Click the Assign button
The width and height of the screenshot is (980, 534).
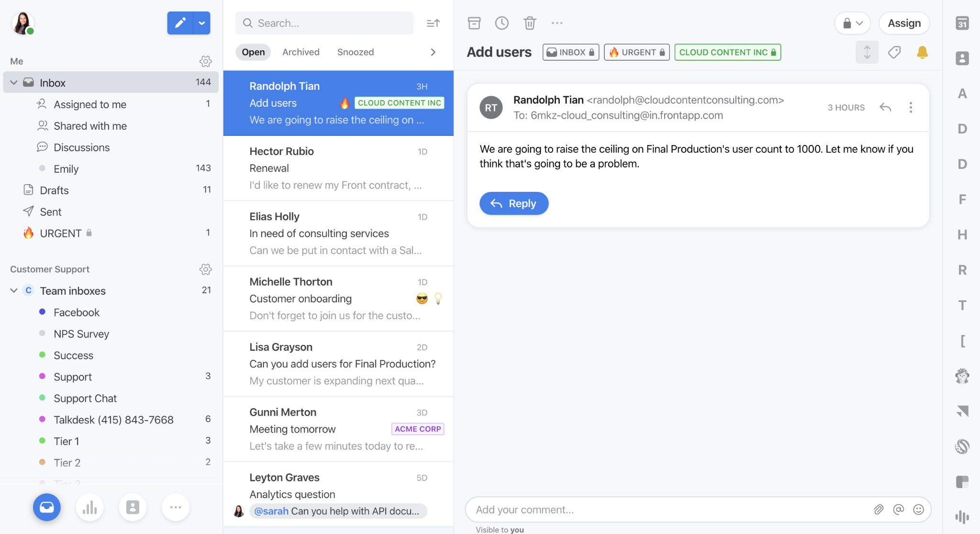pyautogui.click(x=904, y=22)
